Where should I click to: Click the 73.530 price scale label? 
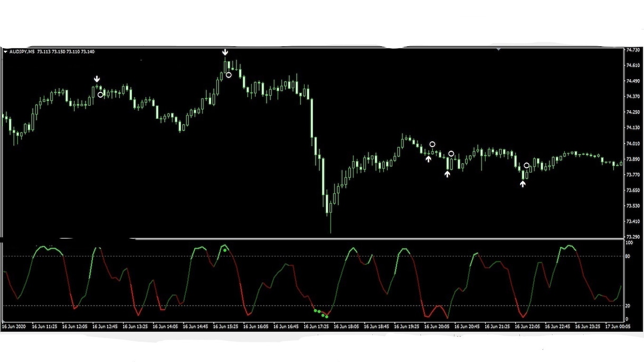pyautogui.click(x=633, y=206)
